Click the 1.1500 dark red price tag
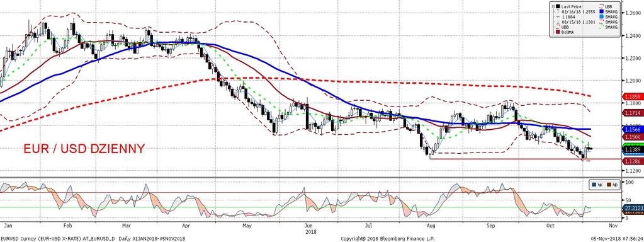The image size is (644, 242). tap(633, 136)
